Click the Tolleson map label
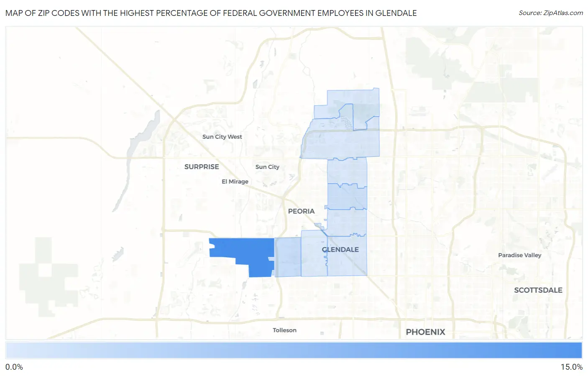The image size is (588, 376). [284, 330]
